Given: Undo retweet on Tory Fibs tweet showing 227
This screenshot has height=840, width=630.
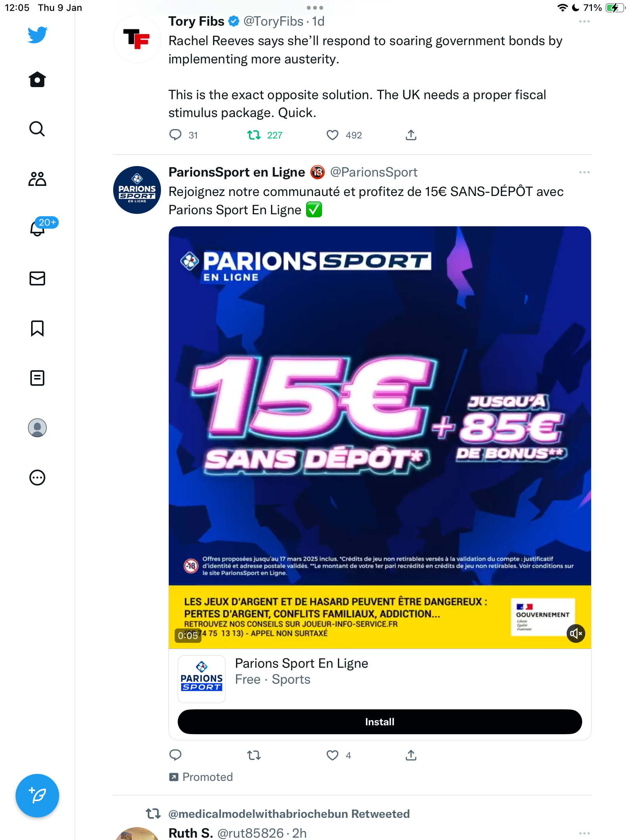Looking at the screenshot, I should [254, 135].
